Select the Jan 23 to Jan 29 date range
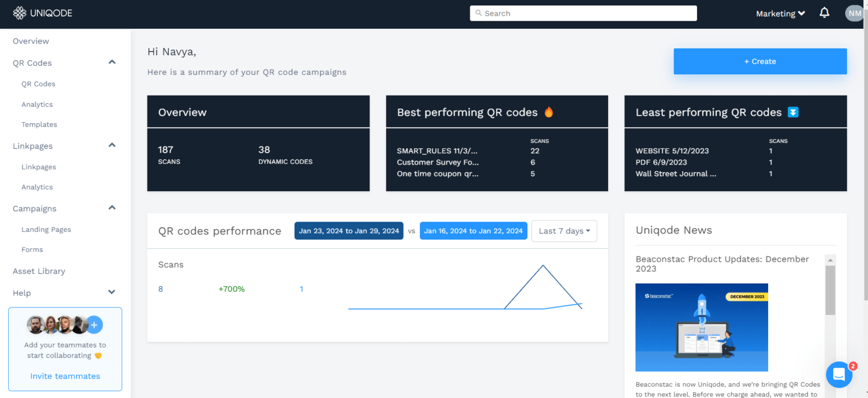Screen dimensions: 868x398 (x=349, y=231)
